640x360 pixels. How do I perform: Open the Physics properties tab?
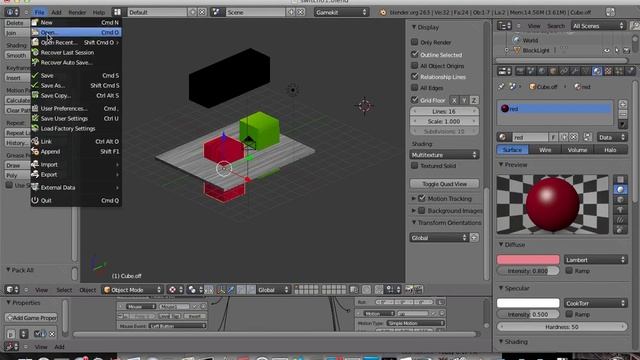tap(630, 71)
